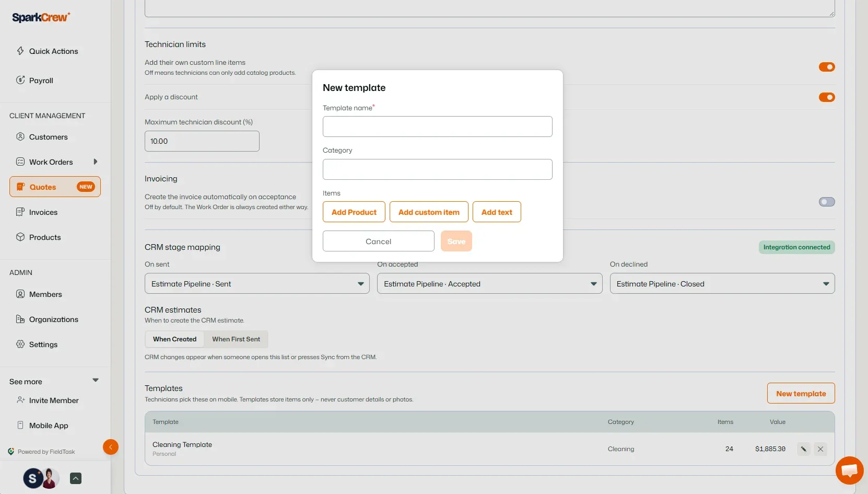Click the Members icon

pyautogui.click(x=20, y=294)
